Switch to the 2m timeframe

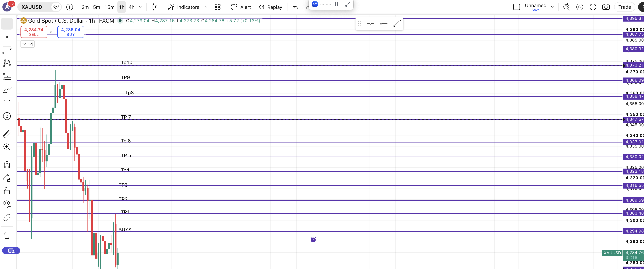[85, 7]
